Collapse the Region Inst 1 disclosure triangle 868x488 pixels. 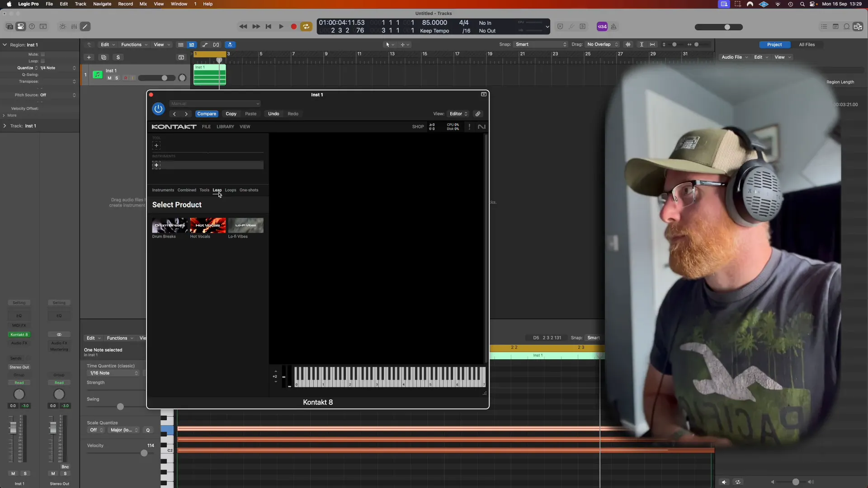click(5, 45)
